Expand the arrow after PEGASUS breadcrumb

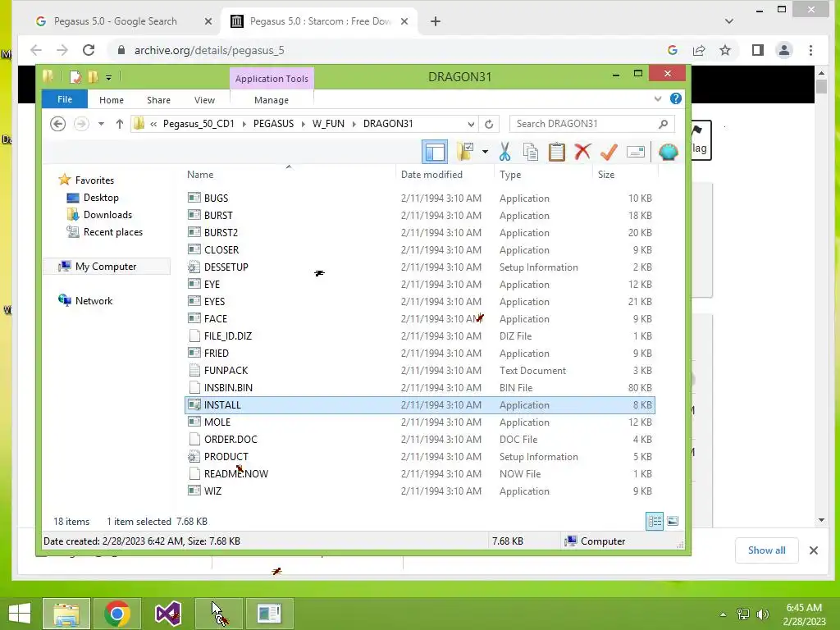tap(304, 124)
